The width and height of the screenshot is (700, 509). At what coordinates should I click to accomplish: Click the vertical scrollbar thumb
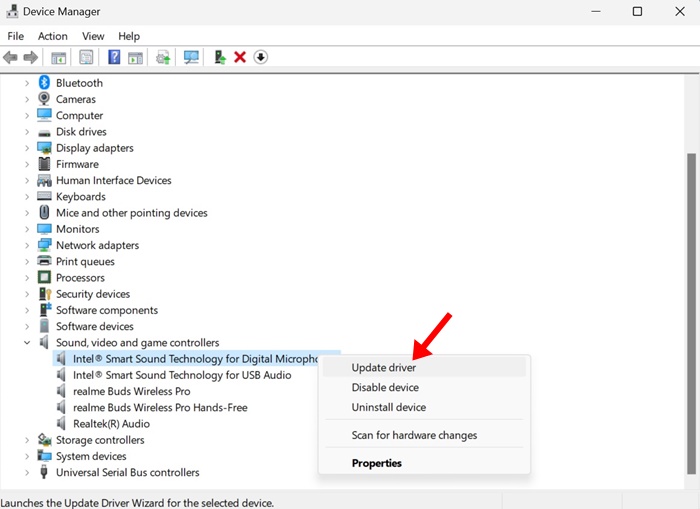click(691, 314)
